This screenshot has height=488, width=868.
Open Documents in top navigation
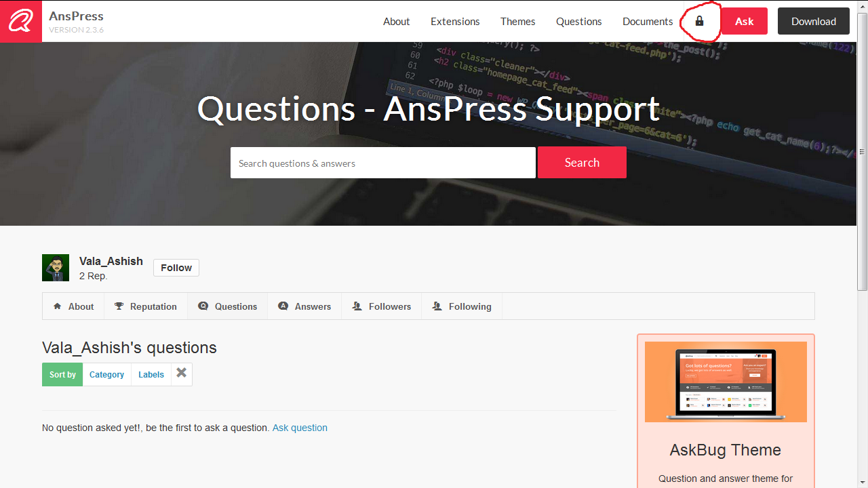(648, 21)
